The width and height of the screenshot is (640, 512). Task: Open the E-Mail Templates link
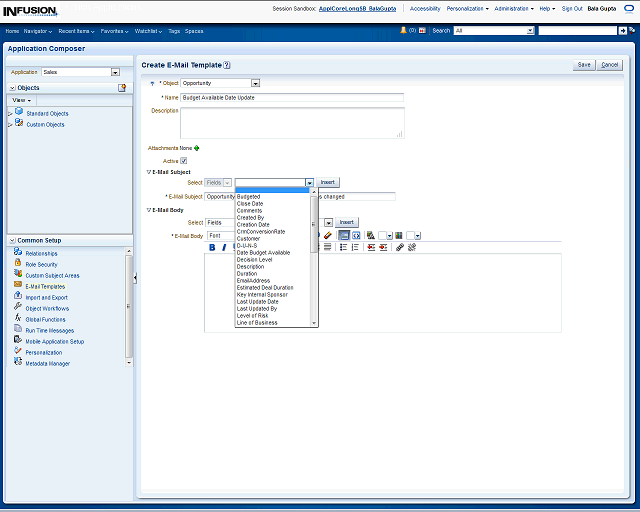[44, 286]
